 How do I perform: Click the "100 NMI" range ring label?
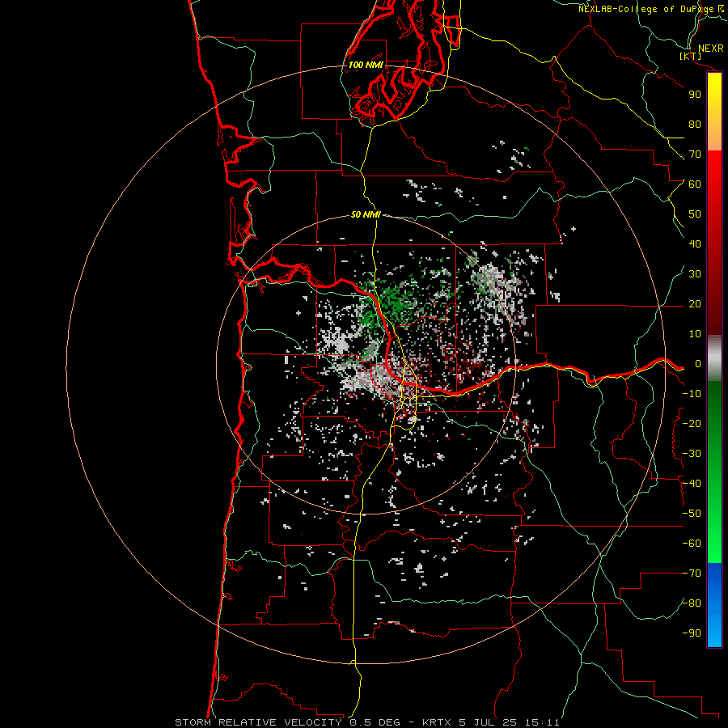click(366, 65)
